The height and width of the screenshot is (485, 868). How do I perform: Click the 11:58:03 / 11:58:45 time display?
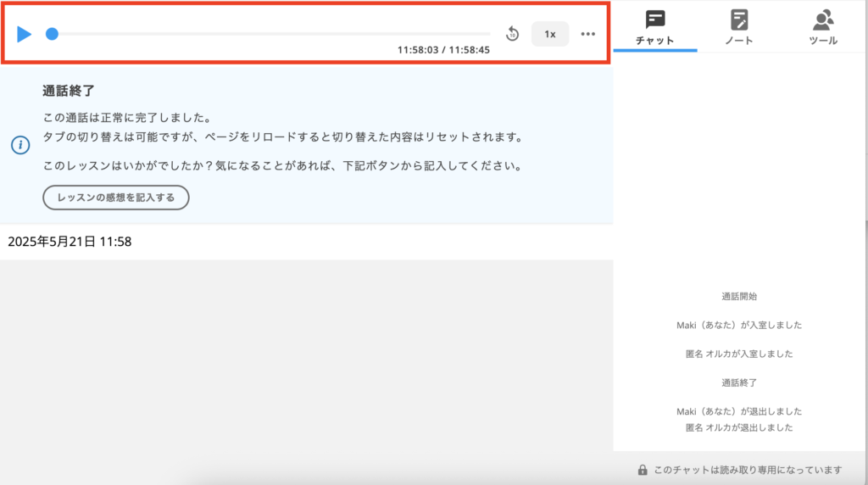pos(443,50)
